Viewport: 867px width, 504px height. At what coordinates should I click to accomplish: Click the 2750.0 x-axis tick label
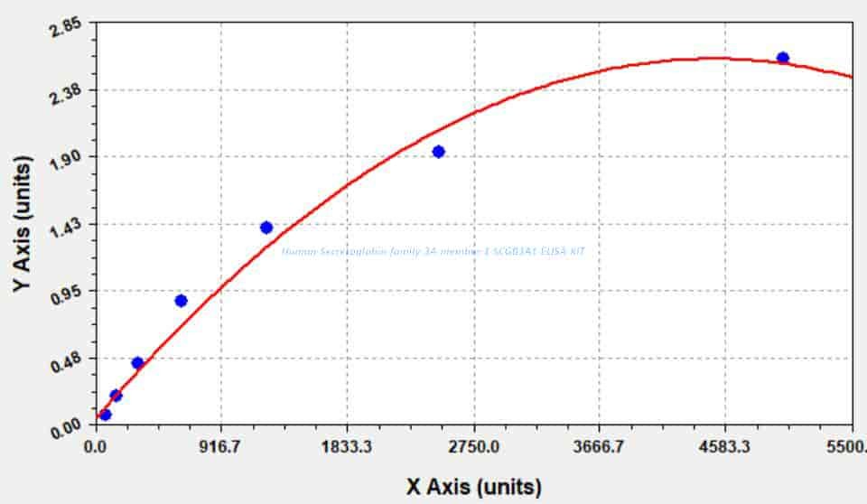coord(473,446)
